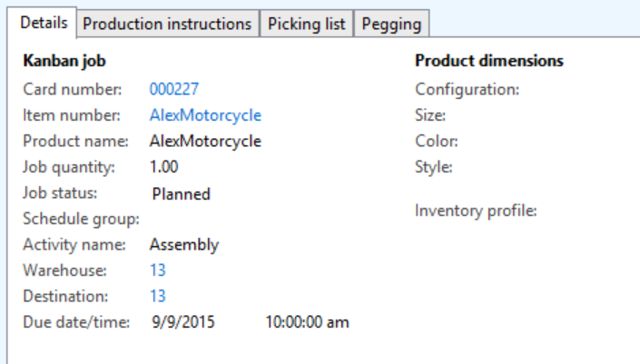
Task: Follow the AlexMotorcycle item number link
Action: [x=205, y=115]
